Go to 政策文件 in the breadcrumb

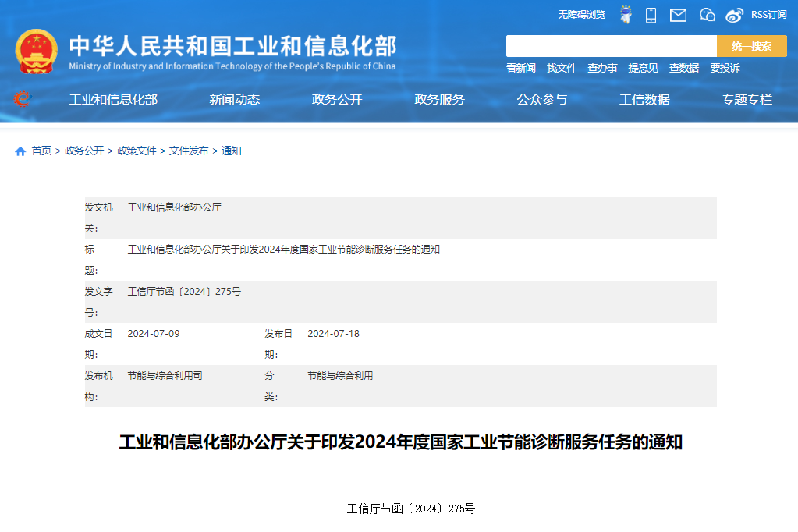(x=137, y=151)
